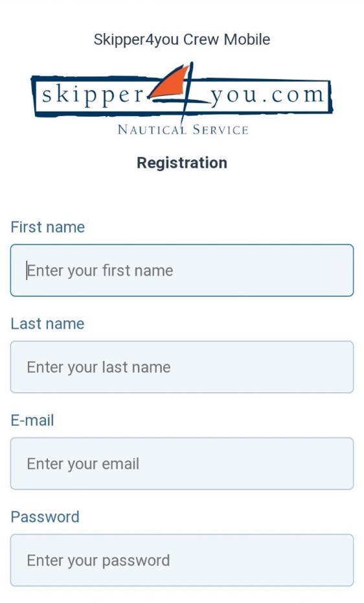
Task: Click the large numeral 4 in the logo
Action: click(x=183, y=92)
